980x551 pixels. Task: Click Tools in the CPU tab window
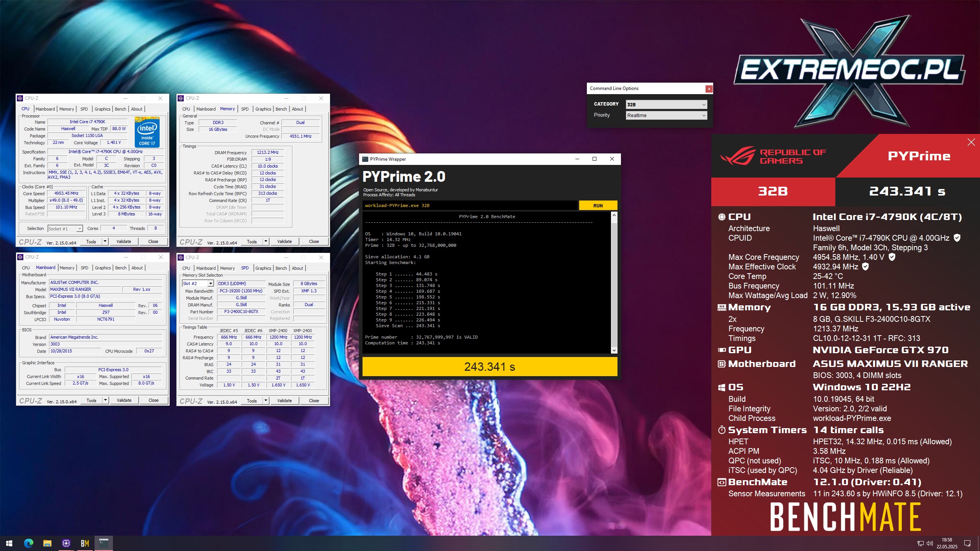pos(91,241)
